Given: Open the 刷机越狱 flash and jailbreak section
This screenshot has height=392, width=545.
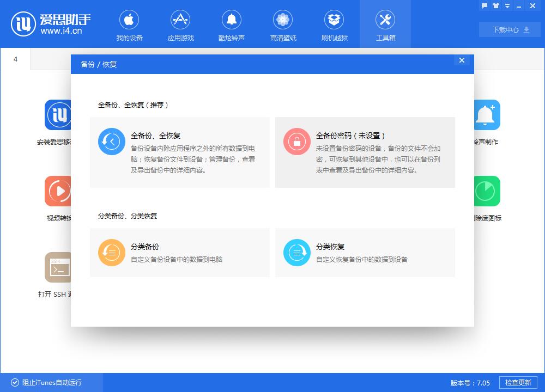Looking at the screenshot, I should [x=334, y=24].
